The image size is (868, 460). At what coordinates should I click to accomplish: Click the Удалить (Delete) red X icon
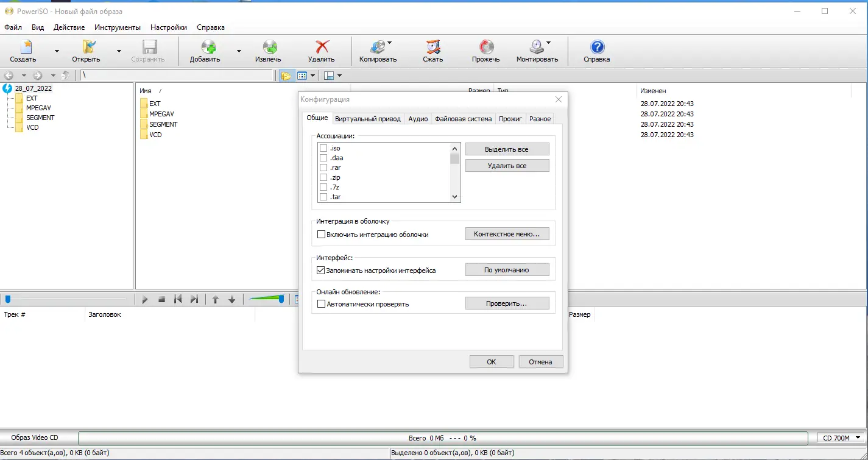point(322,48)
